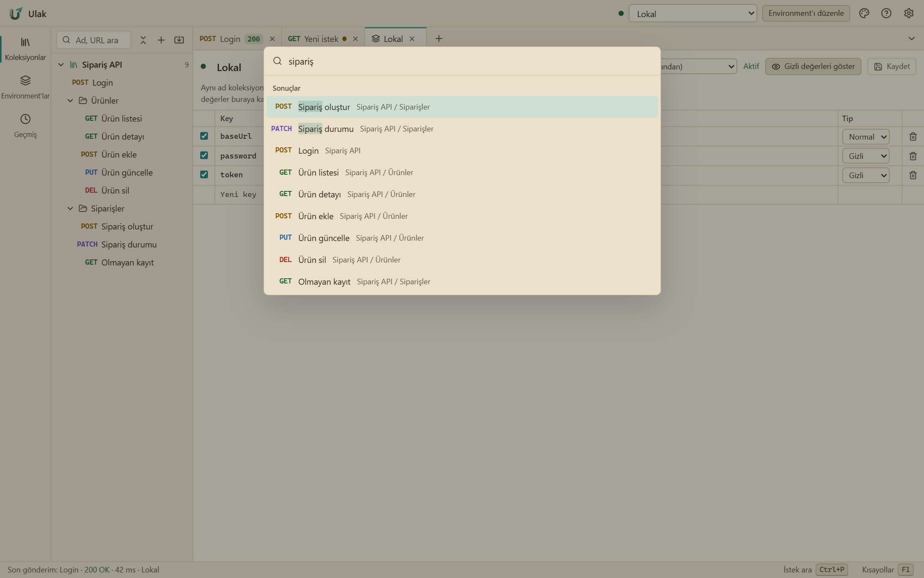Click Environment'ı düzenle button
Viewport: 924px width, 578px height.
806,13
